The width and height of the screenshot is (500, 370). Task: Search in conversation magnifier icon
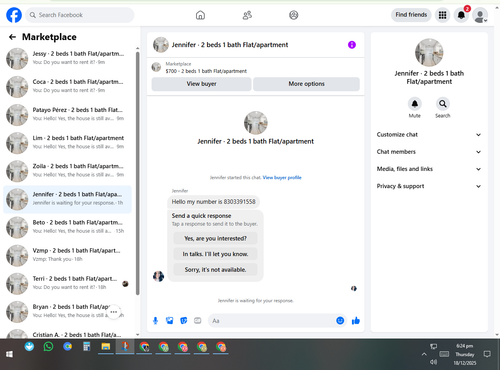(x=443, y=104)
